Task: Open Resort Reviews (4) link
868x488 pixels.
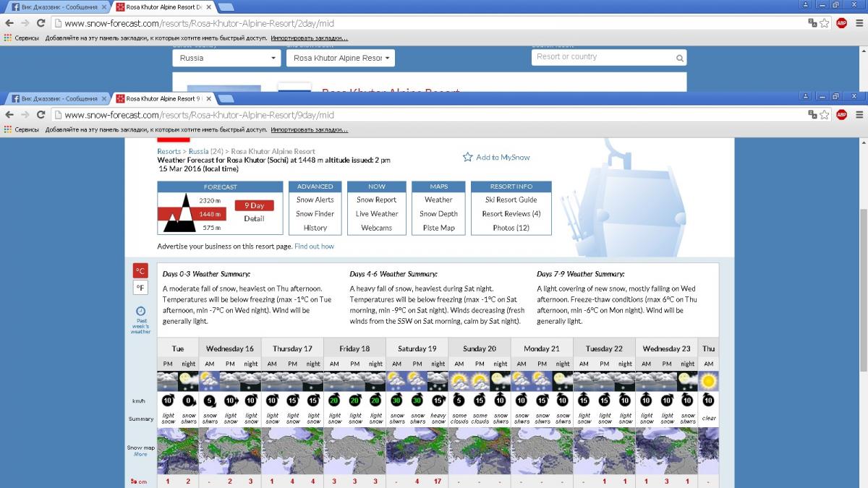Action: click(x=511, y=214)
